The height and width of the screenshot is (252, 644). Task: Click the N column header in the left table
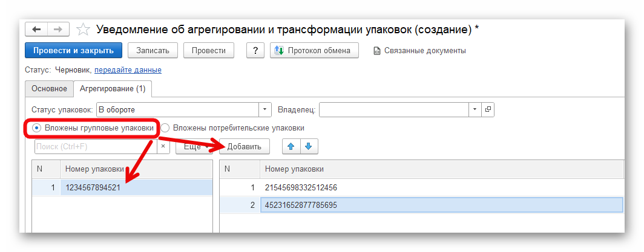coord(47,169)
